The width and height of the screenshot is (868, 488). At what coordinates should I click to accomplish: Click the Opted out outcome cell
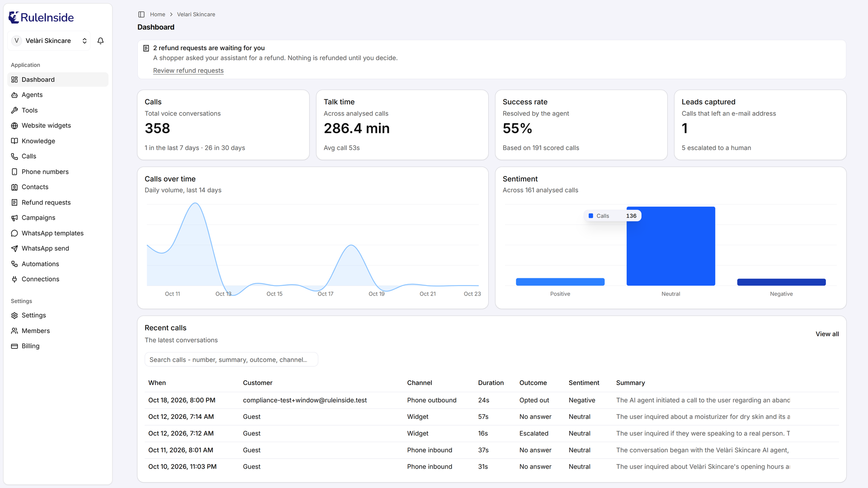click(x=534, y=400)
